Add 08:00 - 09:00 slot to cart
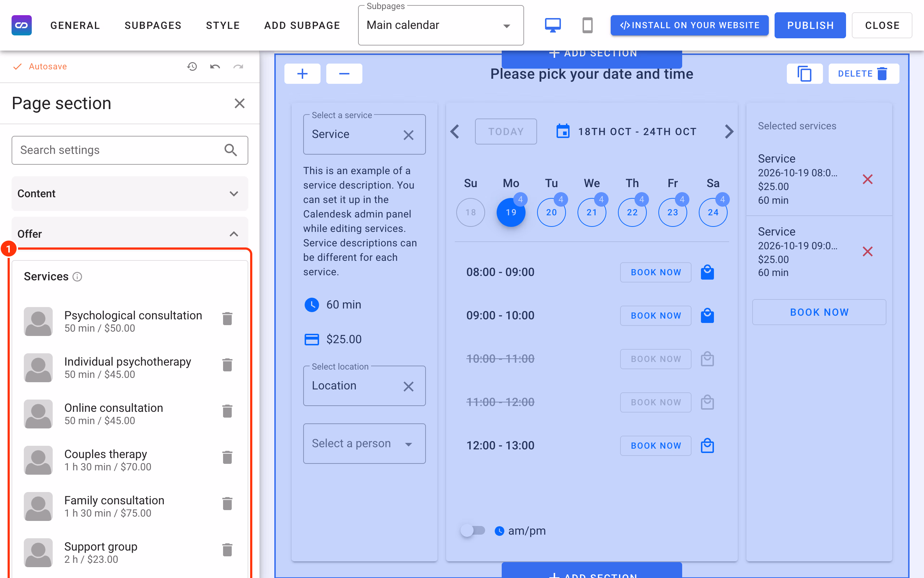 pos(707,272)
